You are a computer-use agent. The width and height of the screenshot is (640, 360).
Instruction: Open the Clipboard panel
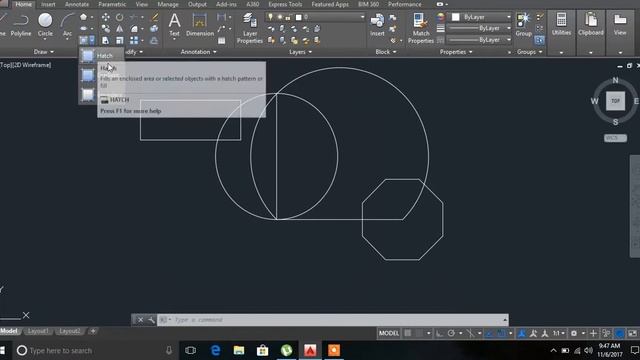[591, 24]
